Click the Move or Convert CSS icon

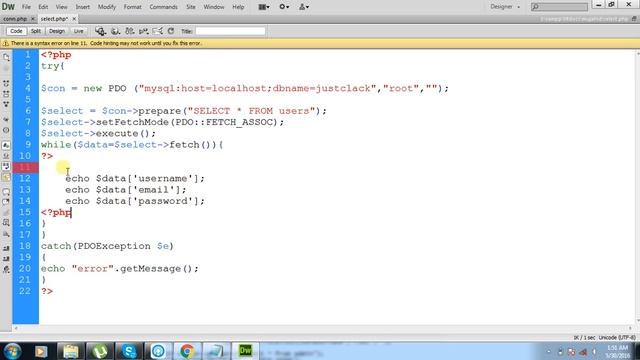coord(6,234)
